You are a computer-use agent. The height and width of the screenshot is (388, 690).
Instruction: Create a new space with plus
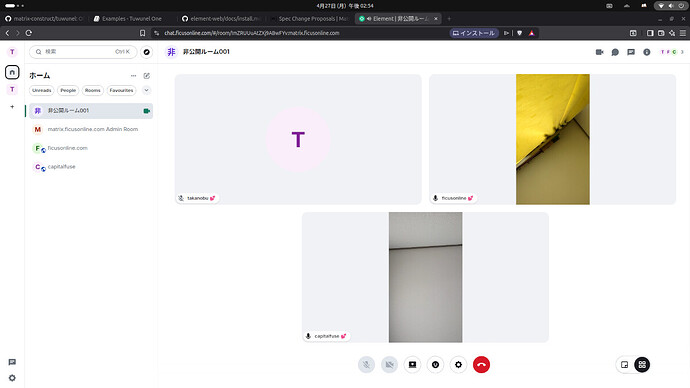click(x=12, y=107)
